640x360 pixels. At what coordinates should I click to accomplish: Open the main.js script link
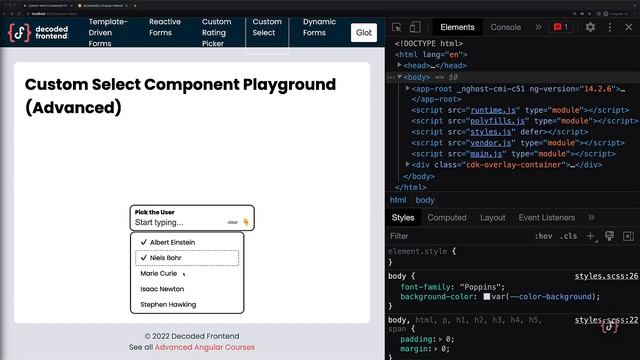point(486,154)
